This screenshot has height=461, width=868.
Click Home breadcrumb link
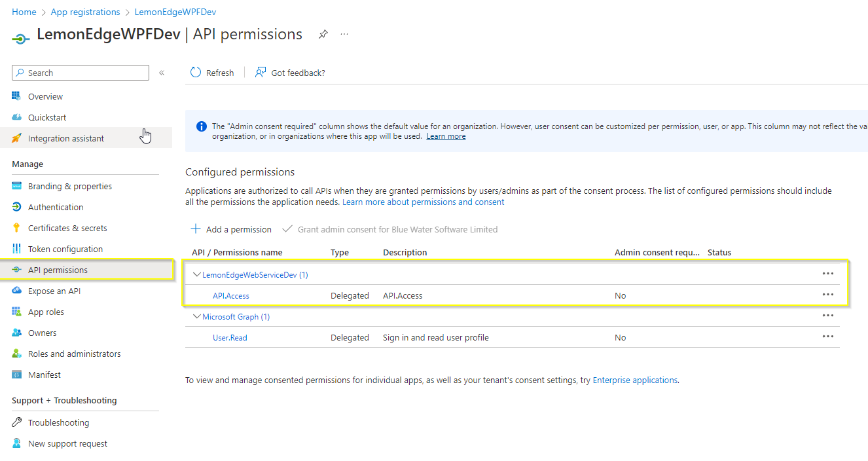[x=24, y=12]
